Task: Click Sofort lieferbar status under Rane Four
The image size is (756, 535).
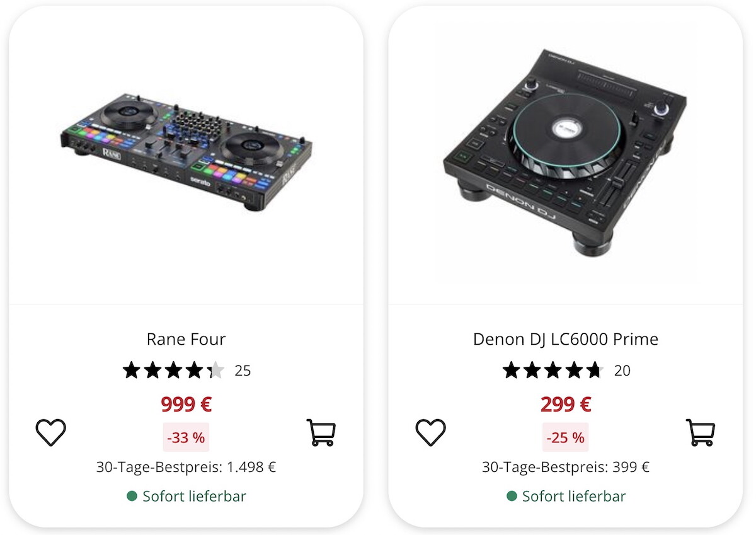Action: click(187, 497)
